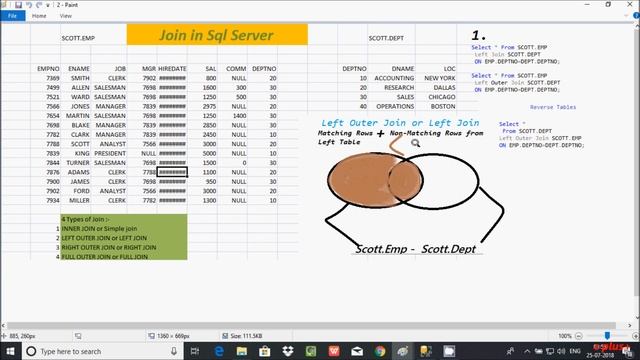Open the People icon in system tray

coord(510,351)
